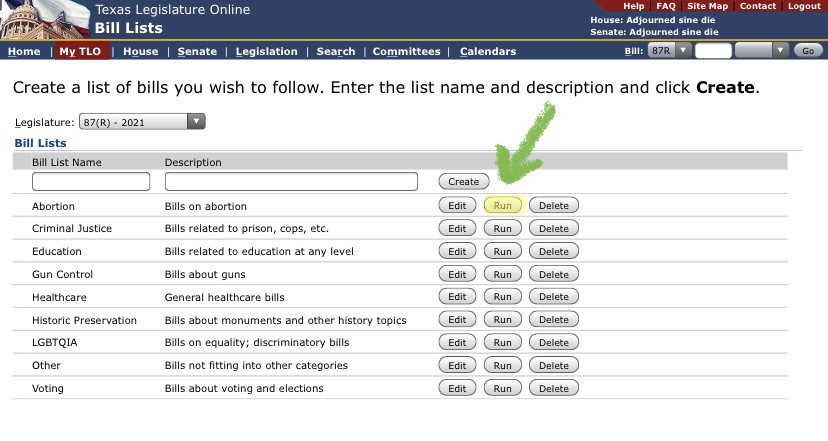Click the Create button

(463, 182)
